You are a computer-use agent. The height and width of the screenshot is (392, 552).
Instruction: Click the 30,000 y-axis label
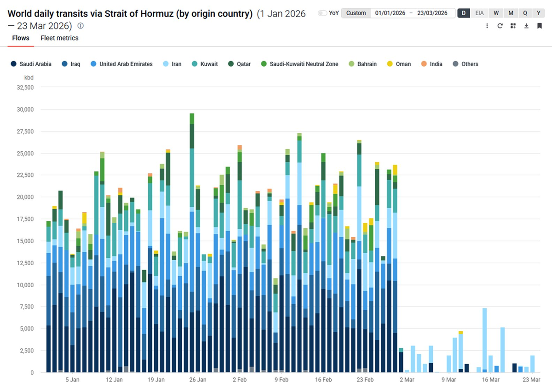click(x=24, y=109)
